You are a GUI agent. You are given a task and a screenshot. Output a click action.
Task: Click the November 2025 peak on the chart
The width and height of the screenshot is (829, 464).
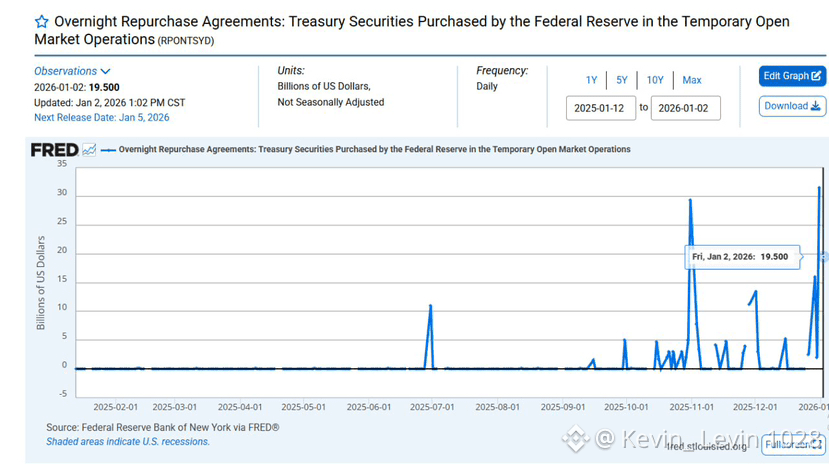pos(690,200)
